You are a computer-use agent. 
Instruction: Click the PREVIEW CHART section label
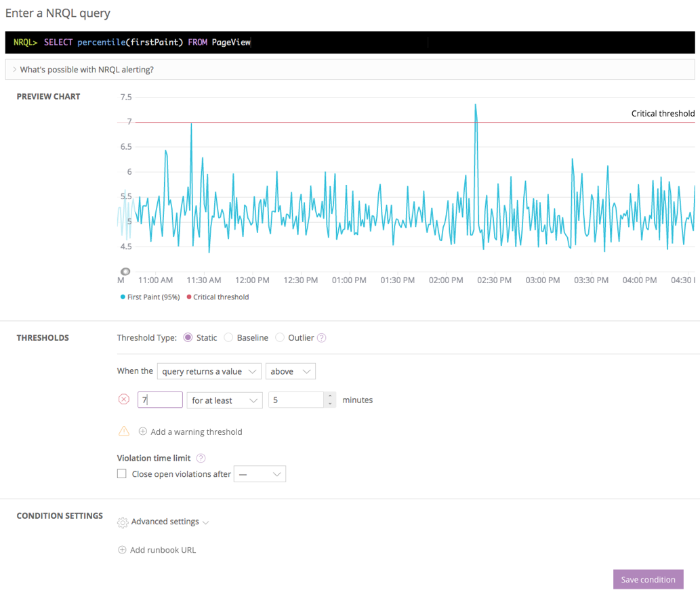(x=48, y=96)
